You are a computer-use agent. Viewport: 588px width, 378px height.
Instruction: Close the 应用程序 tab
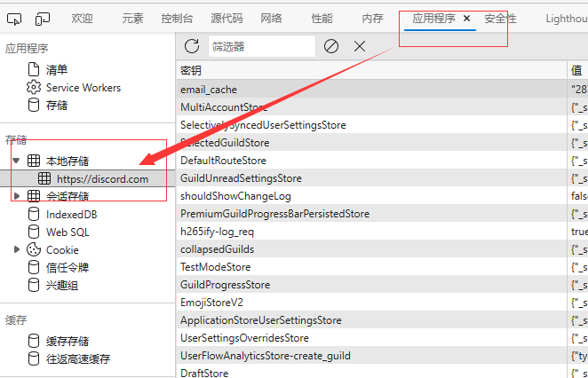[x=467, y=18]
